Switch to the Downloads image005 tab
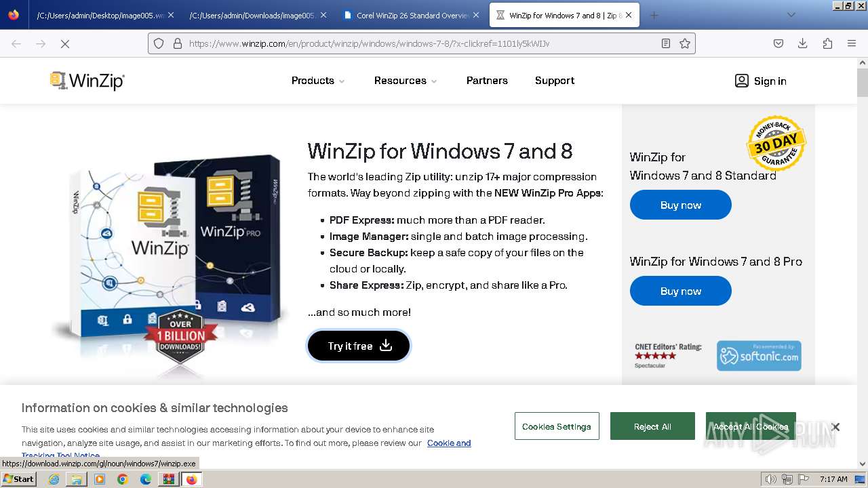868x488 pixels. click(x=258, y=15)
